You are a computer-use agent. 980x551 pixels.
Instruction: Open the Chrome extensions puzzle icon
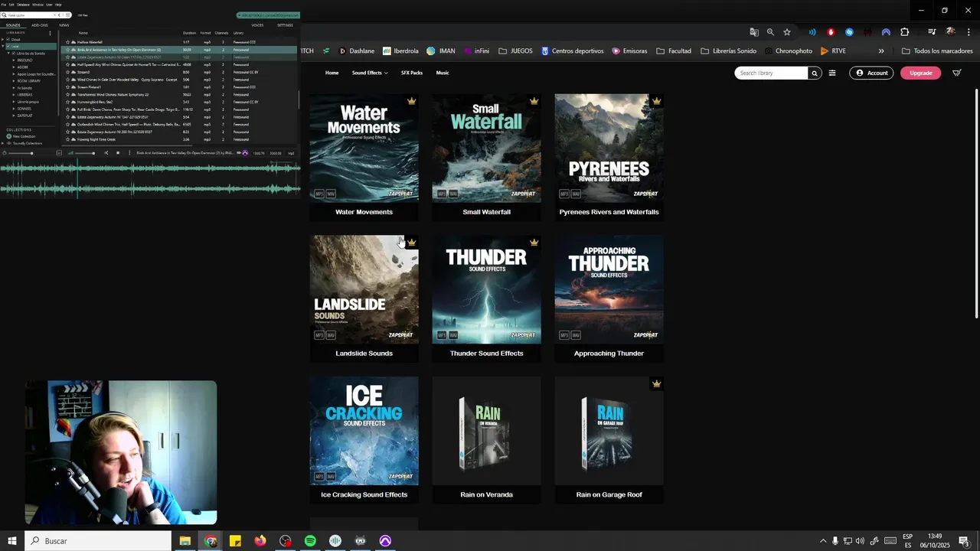pyautogui.click(x=905, y=32)
